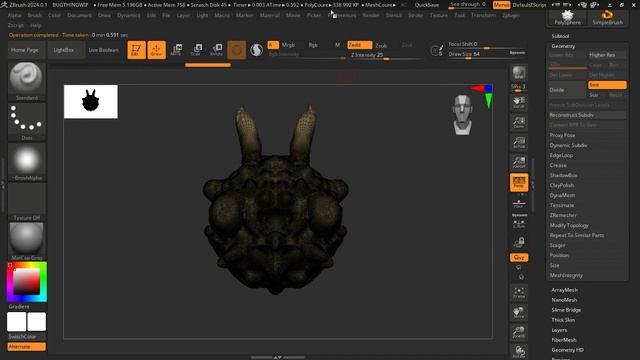The width and height of the screenshot is (640, 360).
Task: Render with the BPR icon
Action: [x=519, y=73]
